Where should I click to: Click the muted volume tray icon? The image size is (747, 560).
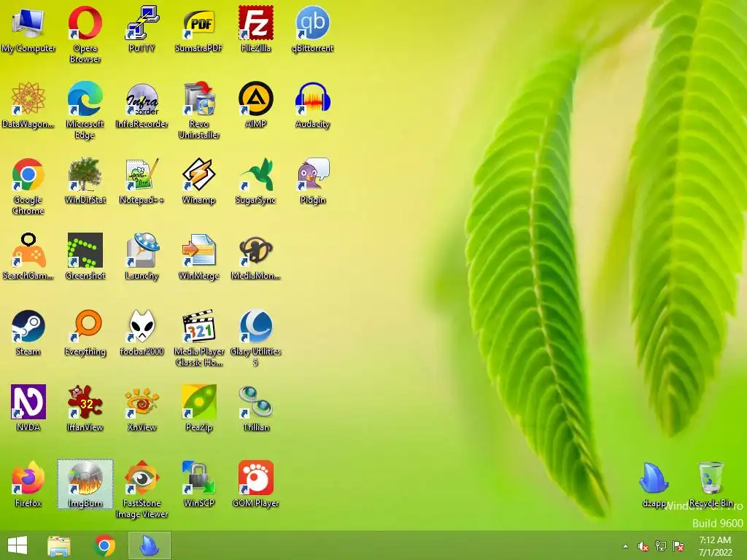[643, 547]
